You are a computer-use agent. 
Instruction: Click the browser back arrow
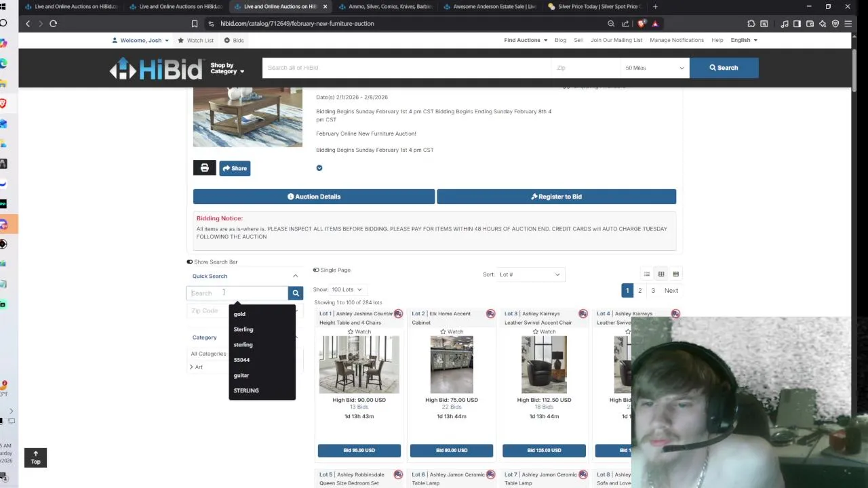tap(28, 24)
